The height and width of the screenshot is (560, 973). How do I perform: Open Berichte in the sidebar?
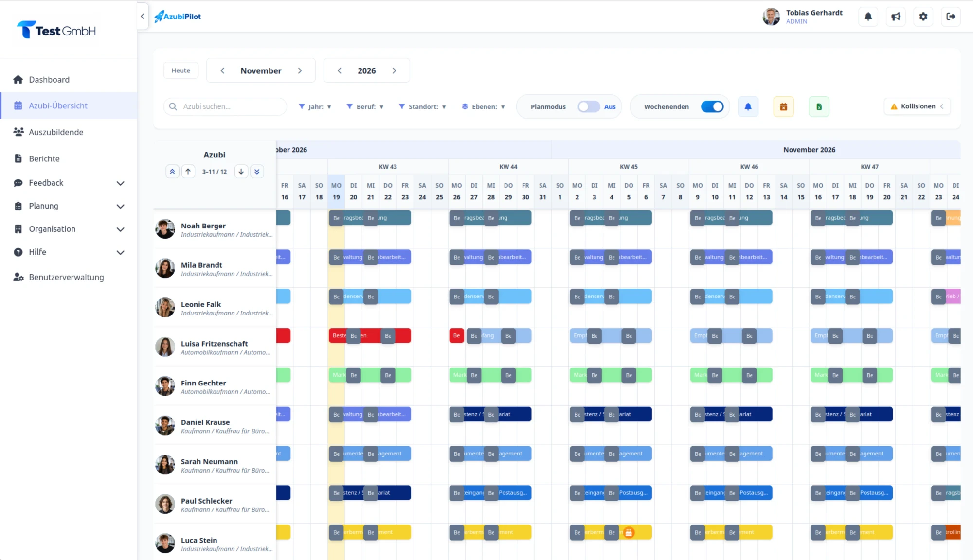coord(69,158)
